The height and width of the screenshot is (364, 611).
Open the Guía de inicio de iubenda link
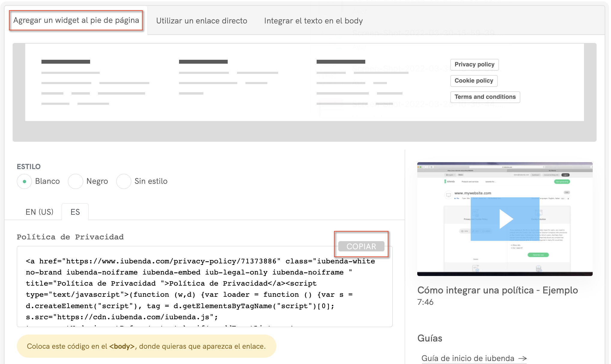pyautogui.click(x=467, y=358)
